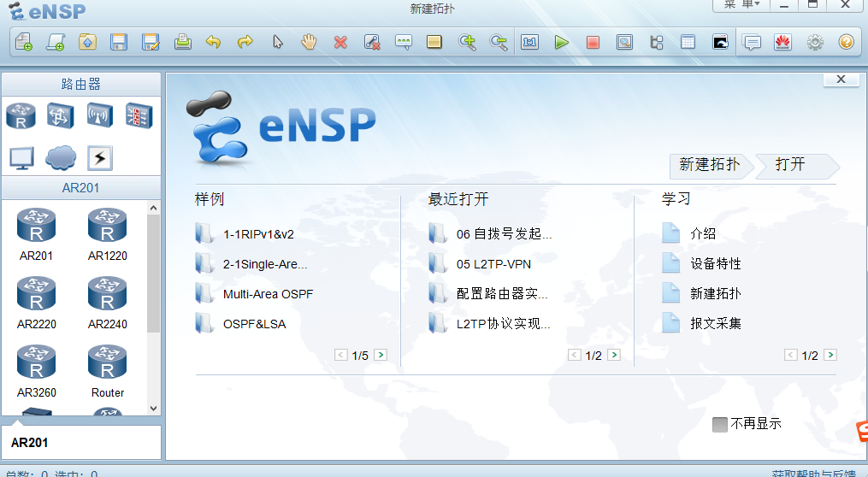Save the topology with the floppy icon
The image size is (868, 477).
click(119, 42)
